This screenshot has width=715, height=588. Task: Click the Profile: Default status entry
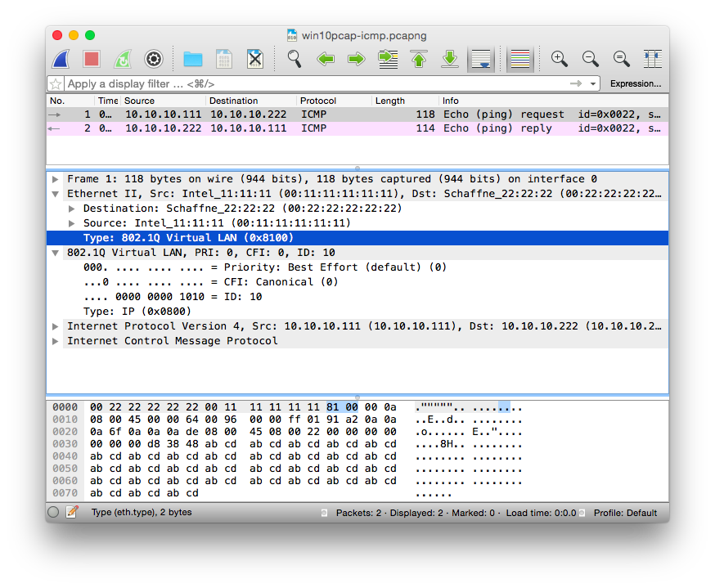coord(625,513)
